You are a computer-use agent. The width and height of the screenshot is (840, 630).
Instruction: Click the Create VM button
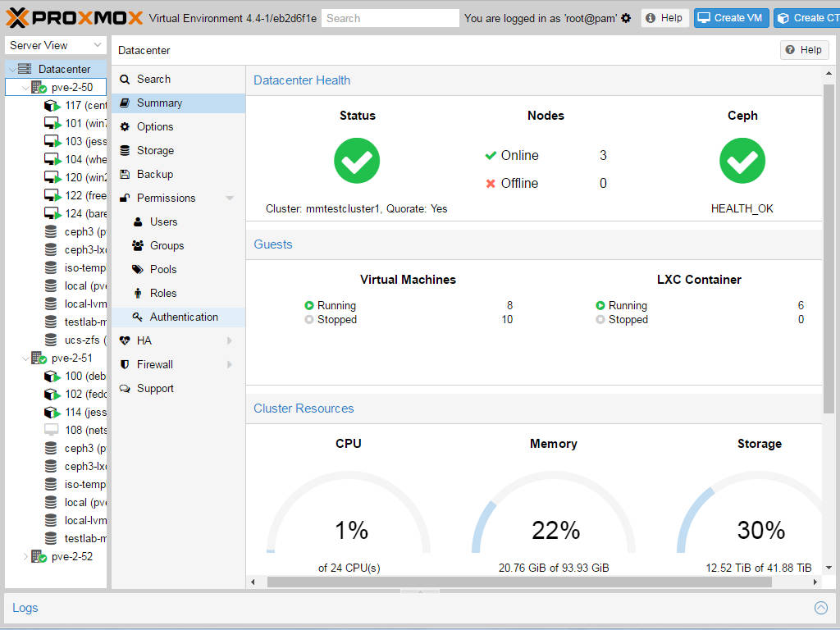point(730,16)
